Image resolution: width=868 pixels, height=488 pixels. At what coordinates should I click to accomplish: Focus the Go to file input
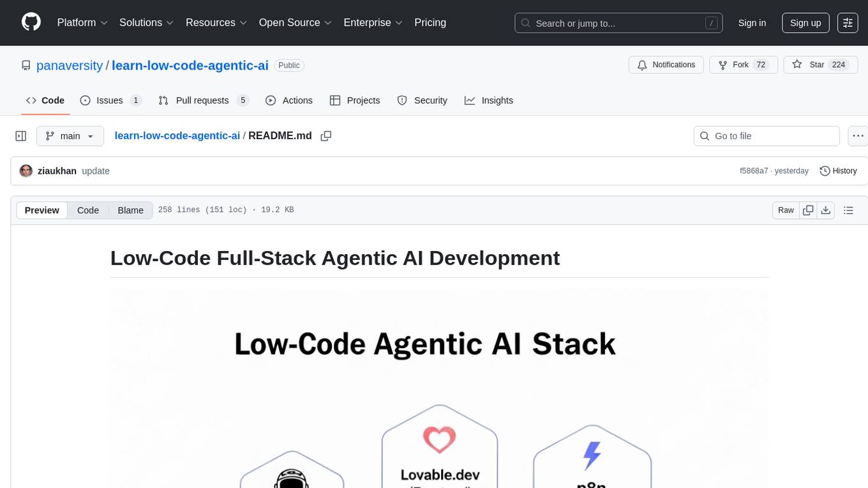(767, 136)
